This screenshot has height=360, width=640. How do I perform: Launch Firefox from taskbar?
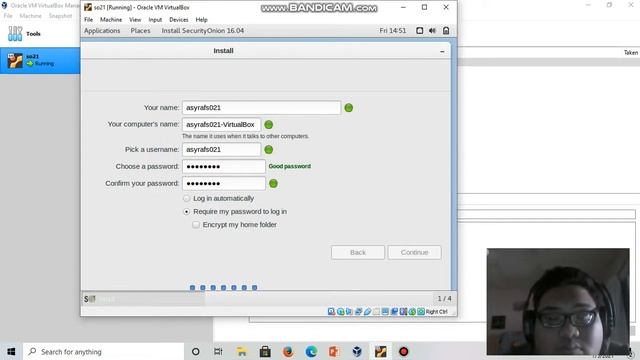[288, 351]
